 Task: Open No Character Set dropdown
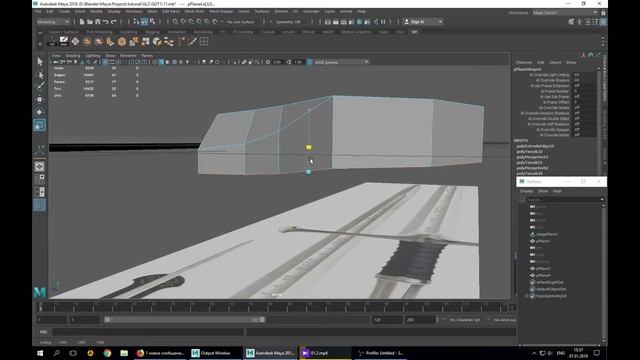point(465,320)
